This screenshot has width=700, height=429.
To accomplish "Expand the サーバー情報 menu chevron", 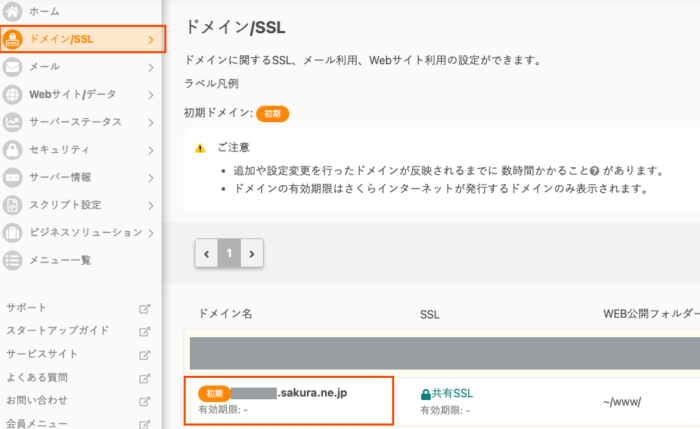I will tap(151, 177).
